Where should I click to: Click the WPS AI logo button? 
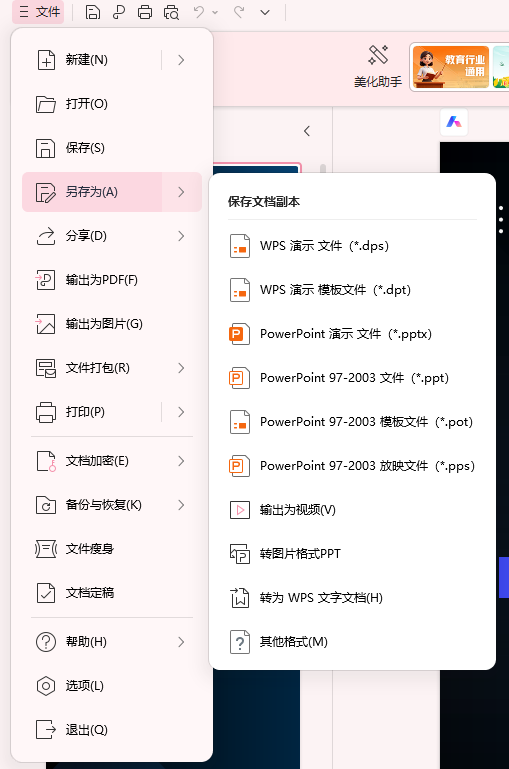tap(454, 122)
